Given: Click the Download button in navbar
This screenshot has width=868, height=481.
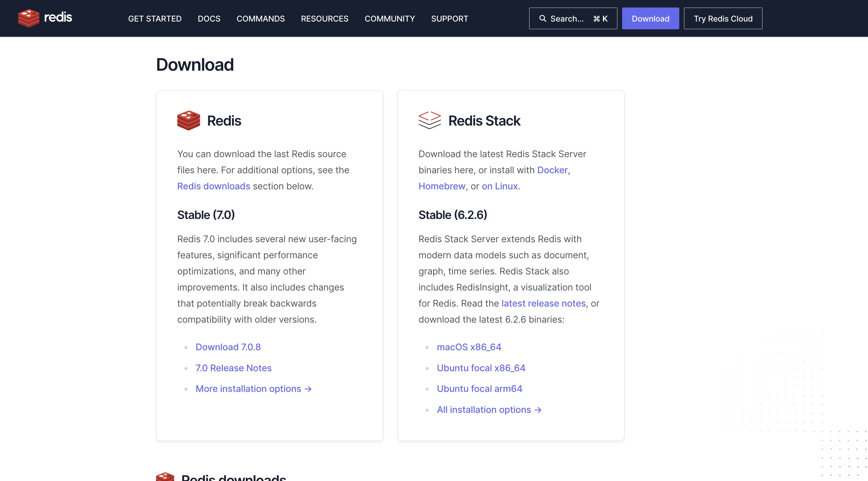Looking at the screenshot, I should 651,18.
